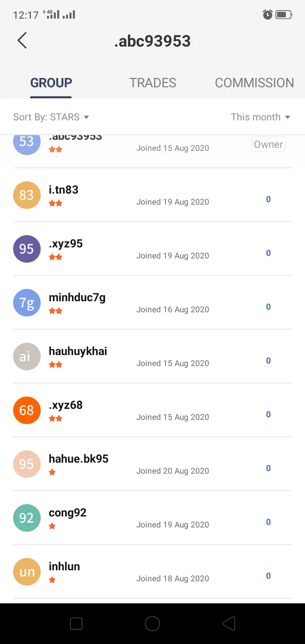This screenshot has width=305, height=644.
Task: Tap the Android home circle button
Action: [152, 623]
